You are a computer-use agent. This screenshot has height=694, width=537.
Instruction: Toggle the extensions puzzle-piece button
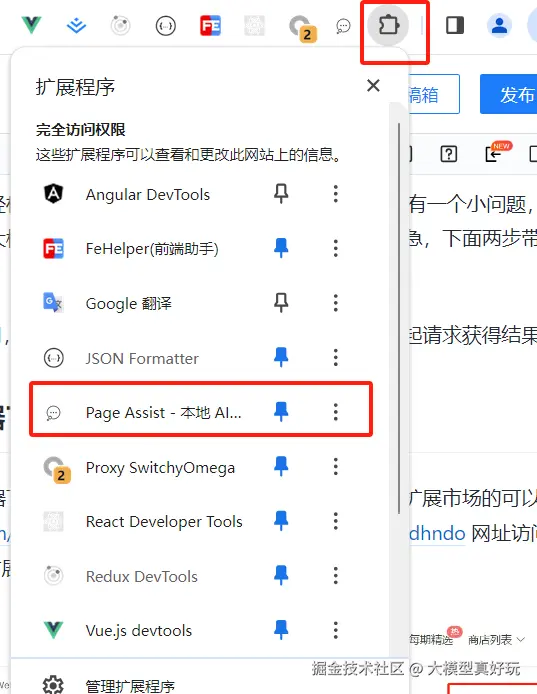pyautogui.click(x=388, y=25)
